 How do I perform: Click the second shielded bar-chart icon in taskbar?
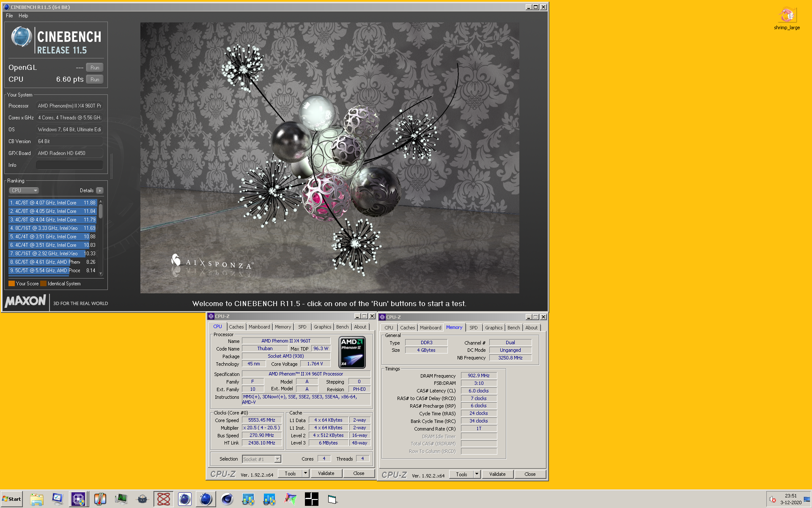pyautogui.click(x=269, y=499)
